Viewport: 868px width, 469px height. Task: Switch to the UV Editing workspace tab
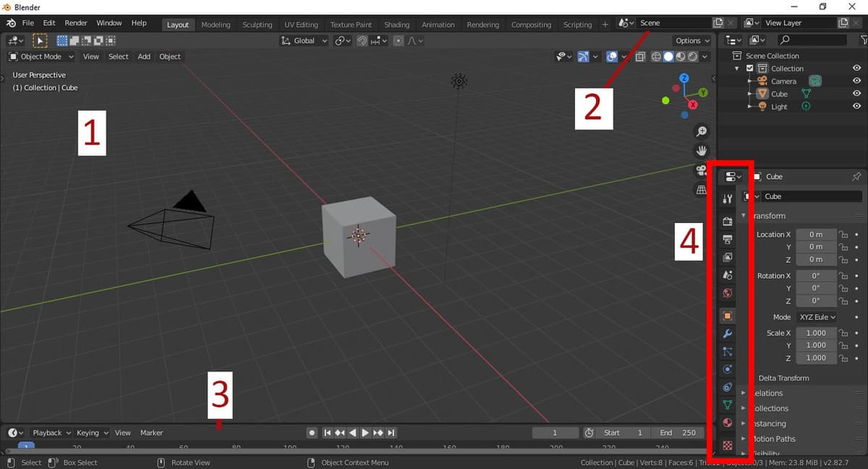click(x=302, y=25)
